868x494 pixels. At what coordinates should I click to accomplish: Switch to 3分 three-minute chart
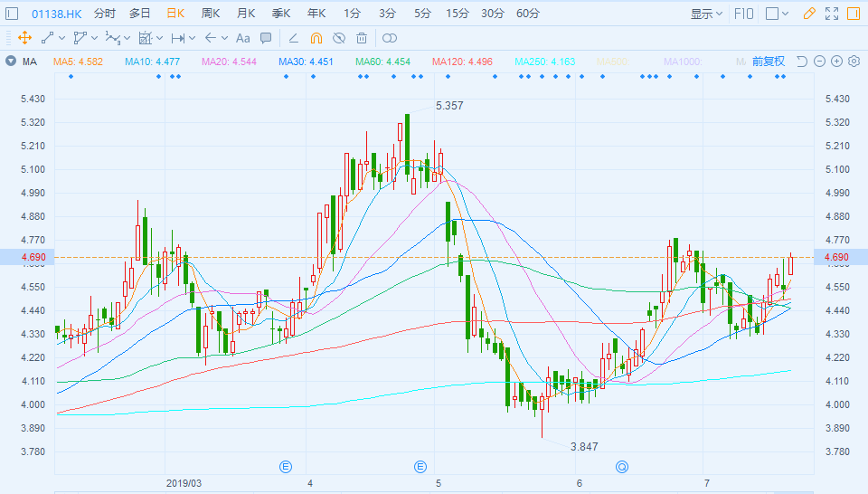coord(388,14)
